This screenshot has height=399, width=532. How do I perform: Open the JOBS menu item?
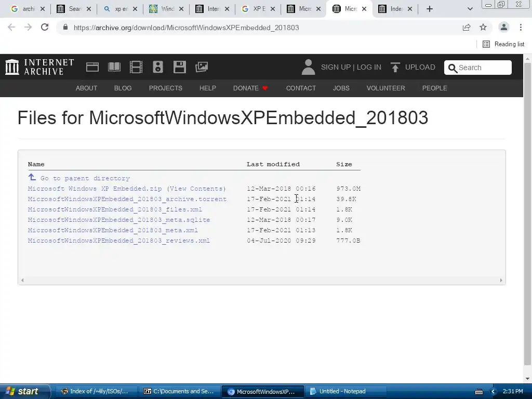(341, 88)
